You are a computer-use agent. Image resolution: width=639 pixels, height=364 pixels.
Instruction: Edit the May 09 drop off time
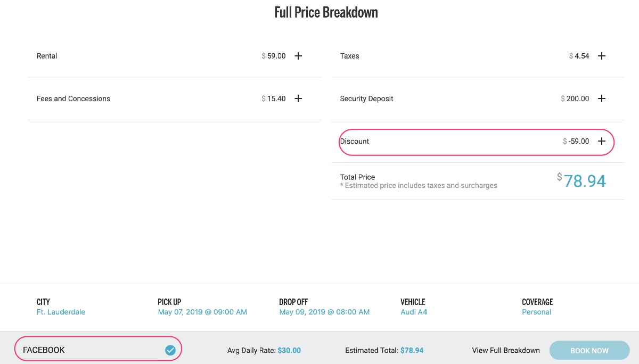click(324, 312)
